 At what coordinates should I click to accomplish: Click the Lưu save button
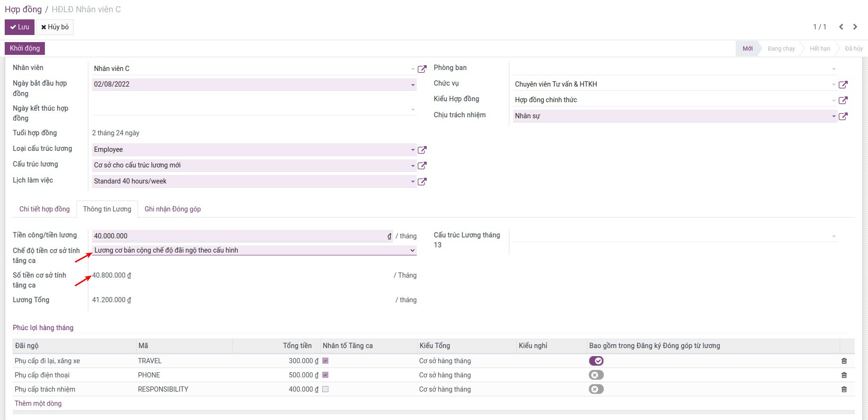point(20,27)
